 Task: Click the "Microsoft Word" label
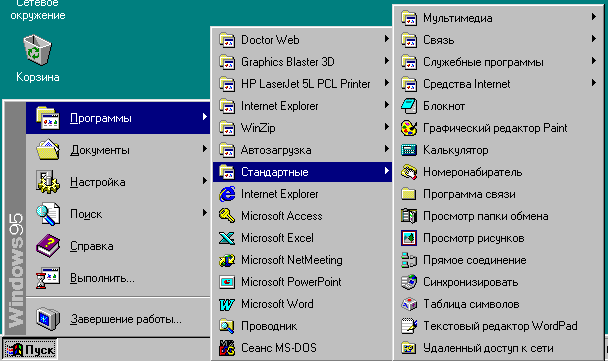[277, 304]
